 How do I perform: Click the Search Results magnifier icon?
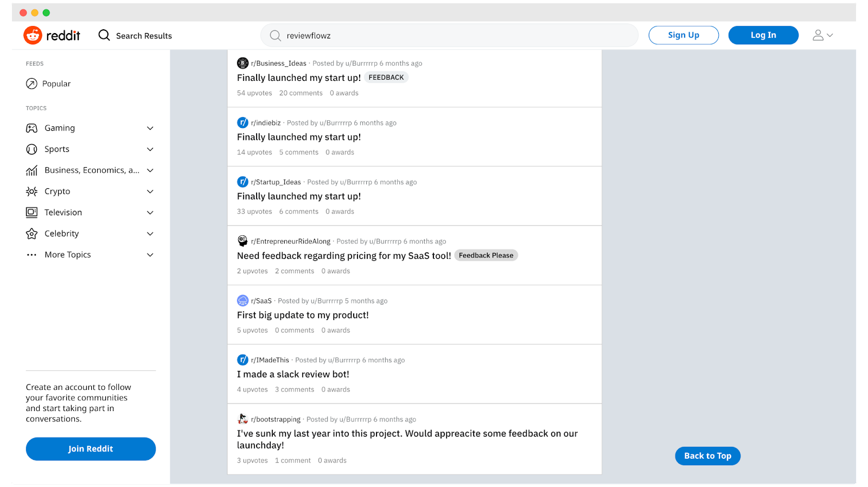pyautogui.click(x=104, y=35)
